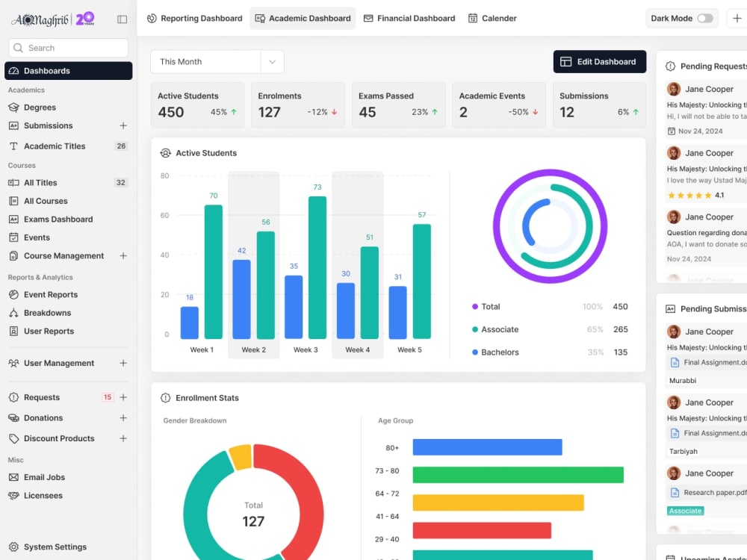Click the Requests badge showing 15
The width and height of the screenshot is (747, 560).
tap(108, 397)
